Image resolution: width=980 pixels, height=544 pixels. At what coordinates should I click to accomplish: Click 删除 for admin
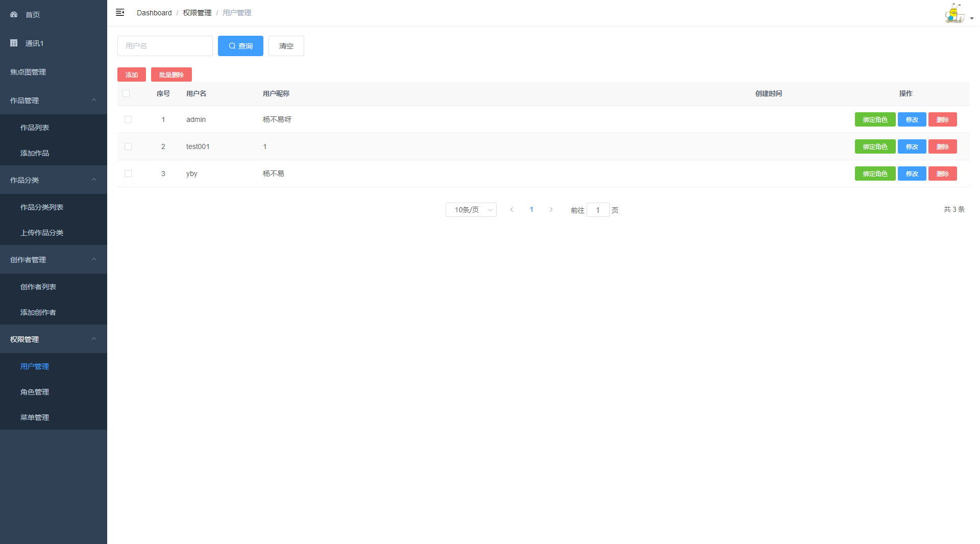pyautogui.click(x=943, y=119)
